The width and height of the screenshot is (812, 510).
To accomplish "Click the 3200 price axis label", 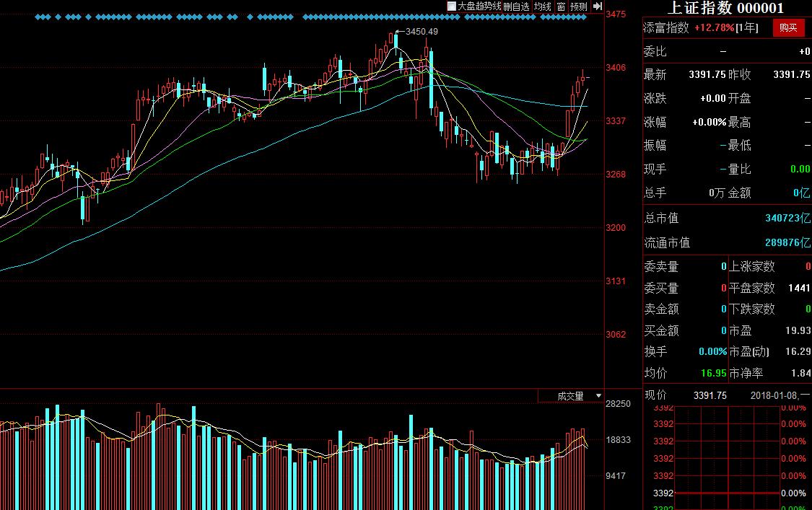I will click(616, 228).
